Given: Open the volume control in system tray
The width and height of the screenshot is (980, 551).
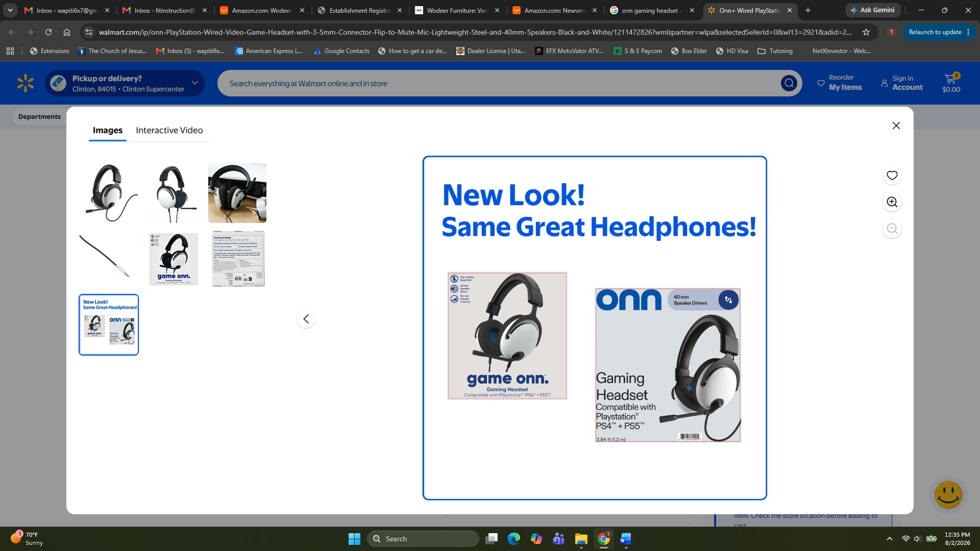Looking at the screenshot, I should (918, 539).
